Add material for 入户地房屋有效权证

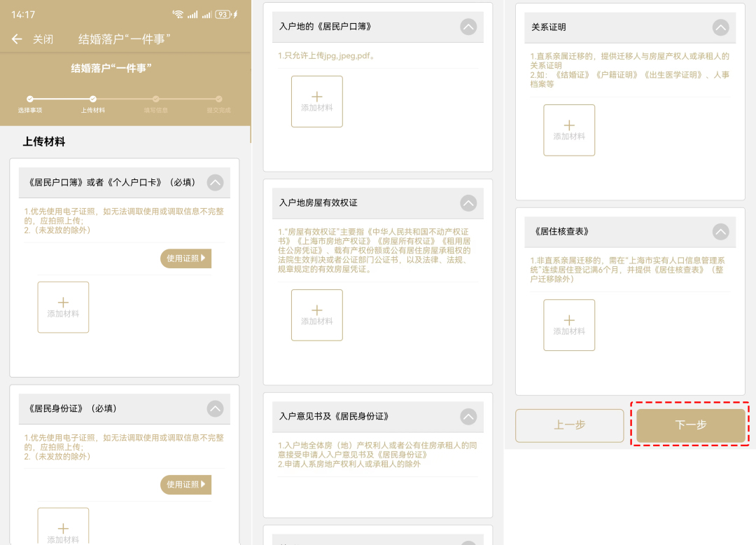[317, 315]
